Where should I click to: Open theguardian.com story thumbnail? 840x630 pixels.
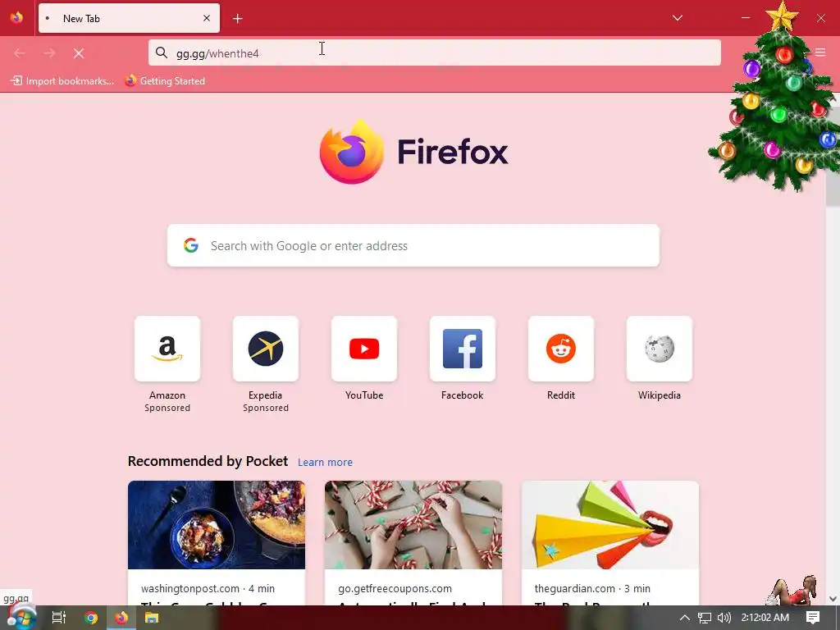610,525
